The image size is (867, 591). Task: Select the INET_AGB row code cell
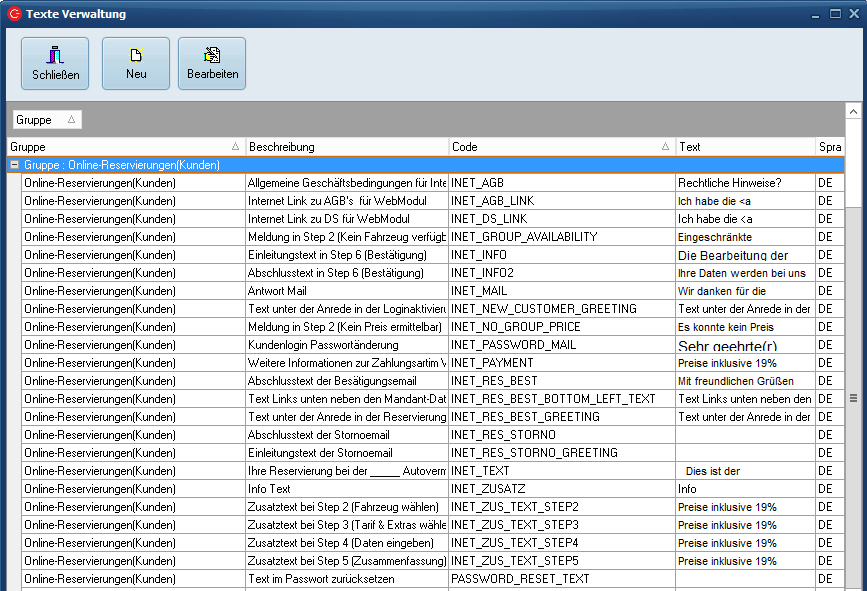(x=561, y=183)
